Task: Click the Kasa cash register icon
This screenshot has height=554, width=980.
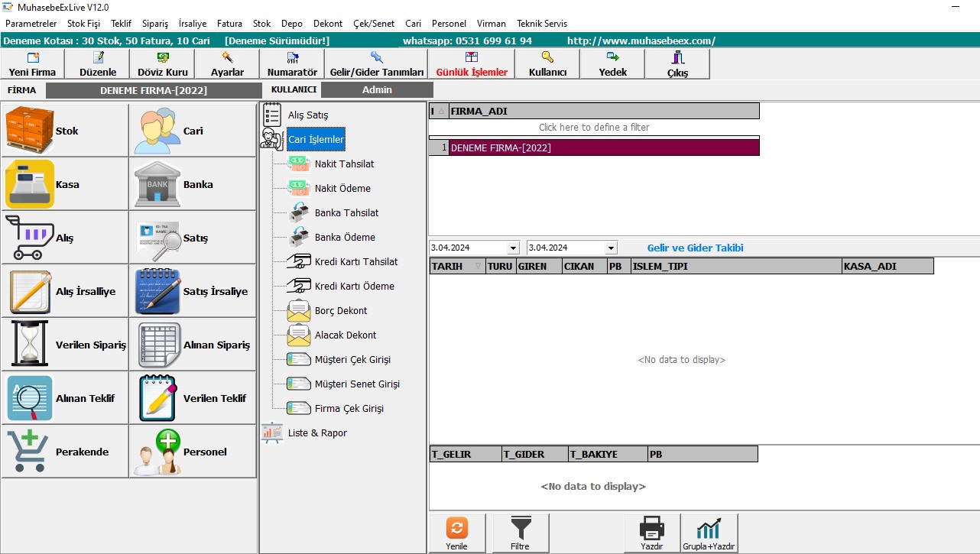Action: click(31, 184)
